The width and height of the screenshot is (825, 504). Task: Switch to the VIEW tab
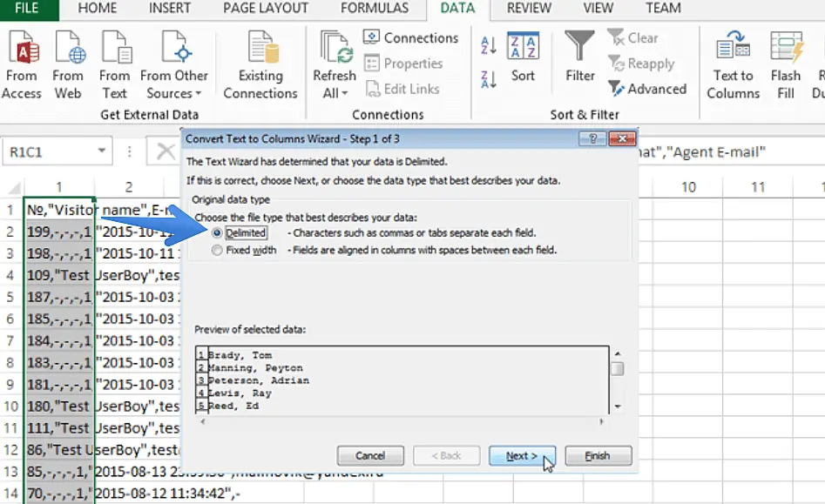[x=598, y=9]
